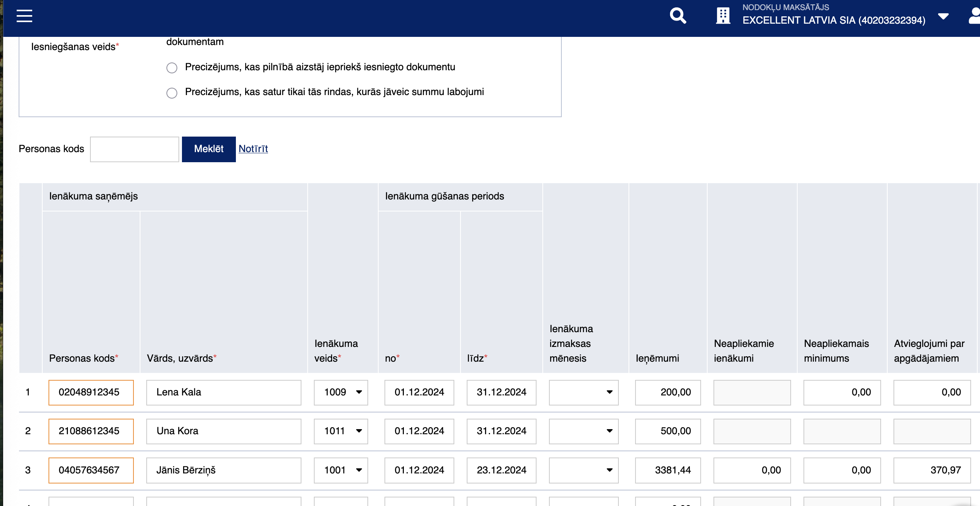Viewport: 980px width, 506px height.
Task: Click the Notīrīt link
Action: coord(253,149)
